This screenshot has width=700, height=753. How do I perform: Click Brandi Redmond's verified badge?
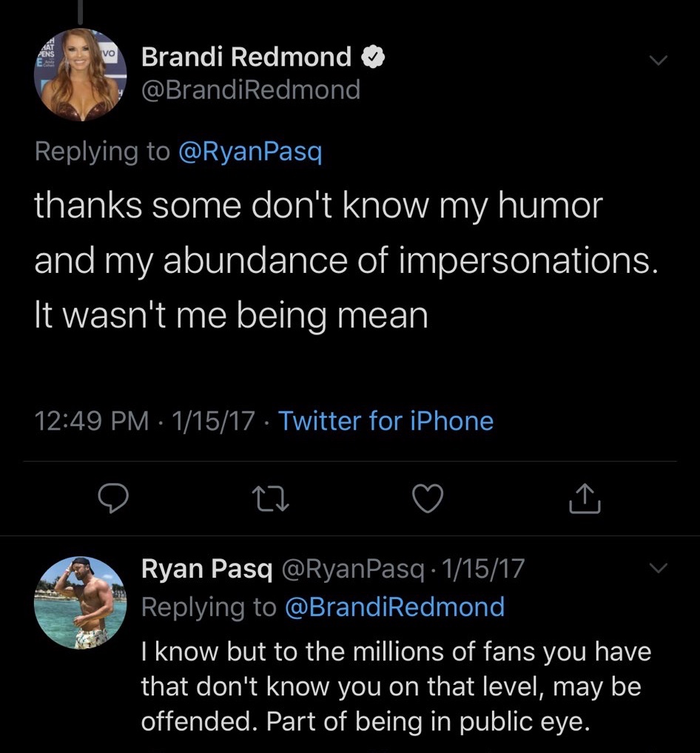tap(371, 56)
